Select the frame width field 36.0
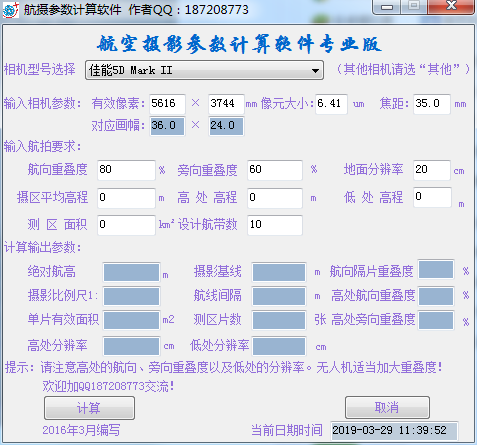477x445 pixels. coord(167,126)
